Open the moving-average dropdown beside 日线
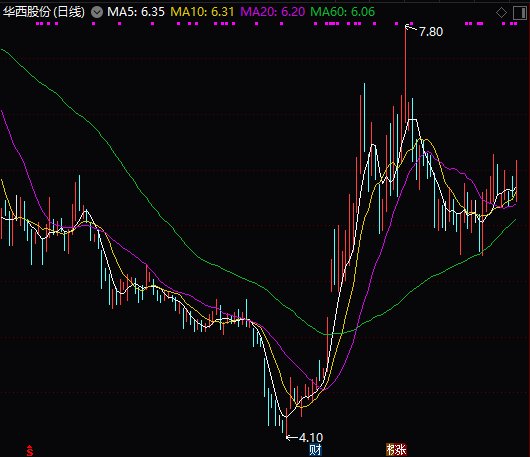 click(97, 13)
